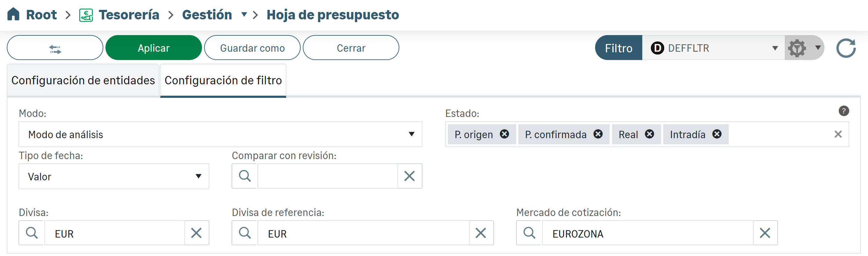Remove the P. origen status tag
The height and width of the screenshot is (256, 868).
pyautogui.click(x=504, y=134)
